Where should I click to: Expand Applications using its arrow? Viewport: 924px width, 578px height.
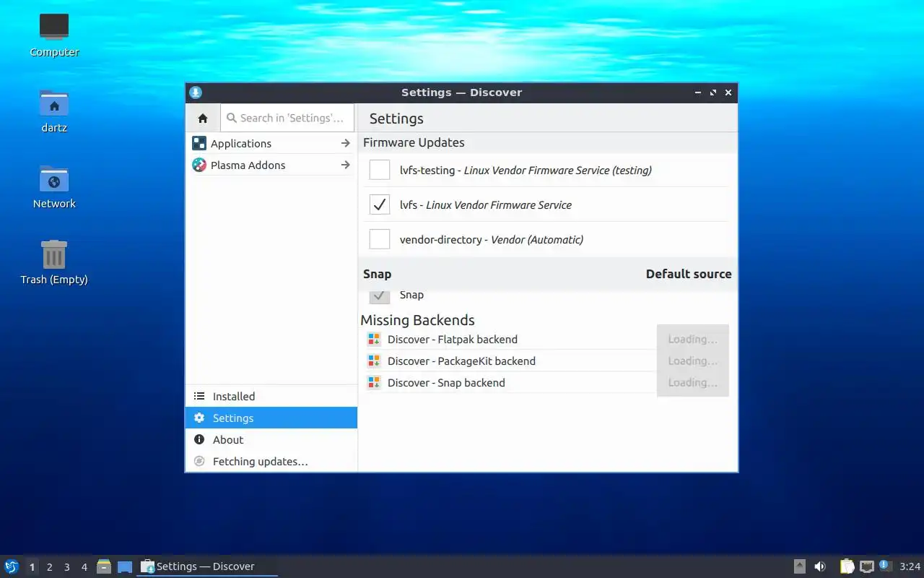pos(346,143)
